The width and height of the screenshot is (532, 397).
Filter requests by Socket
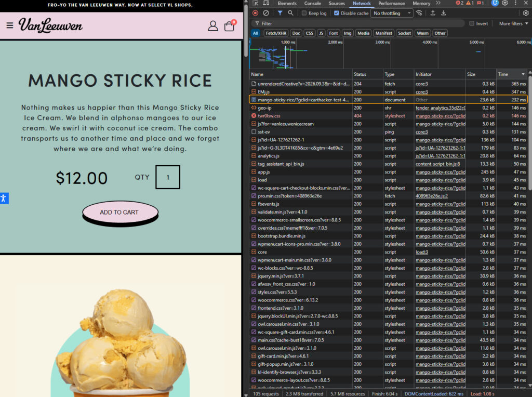[x=404, y=33]
